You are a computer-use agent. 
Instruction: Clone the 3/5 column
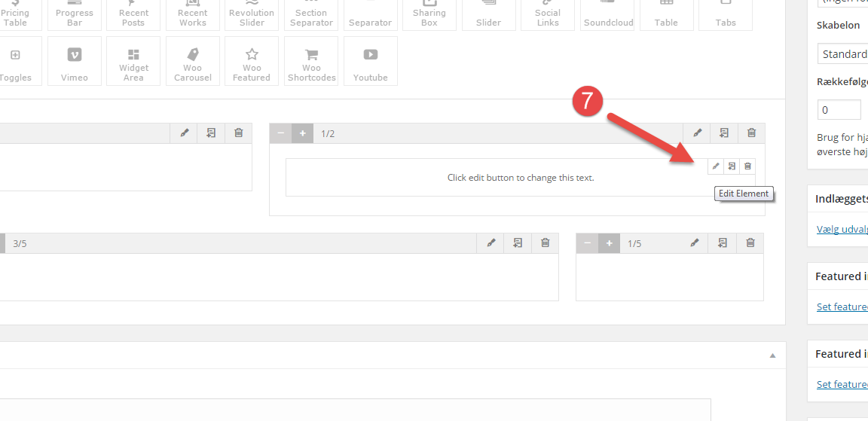click(518, 243)
